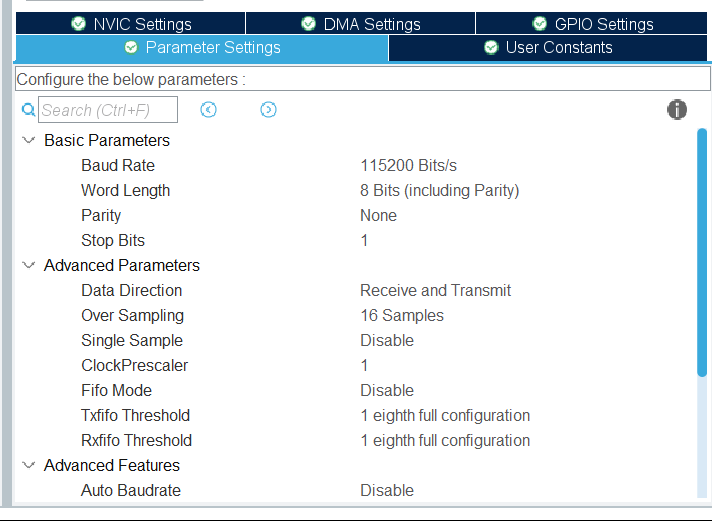Collapse the Advanced Features group

(x=28, y=466)
